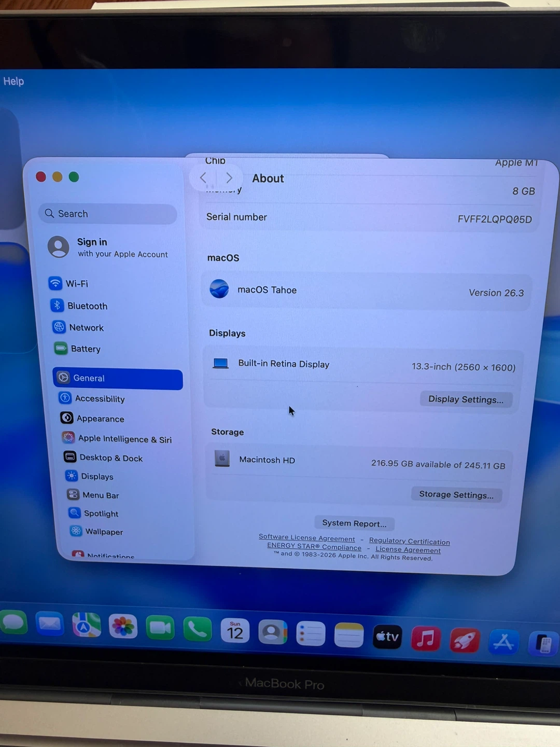Viewport: 560px width, 747px height.
Task: Open Notes from the Dock
Action: pos(349,635)
